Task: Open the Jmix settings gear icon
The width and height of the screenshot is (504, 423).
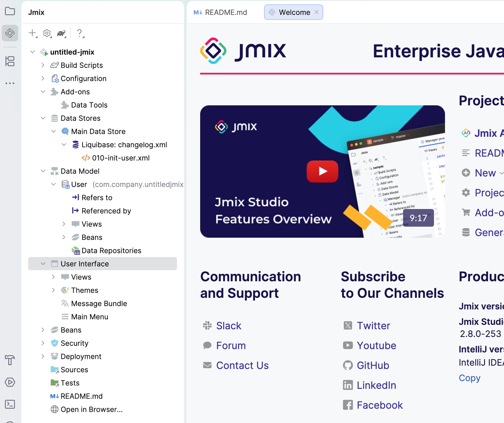Action: (x=47, y=33)
